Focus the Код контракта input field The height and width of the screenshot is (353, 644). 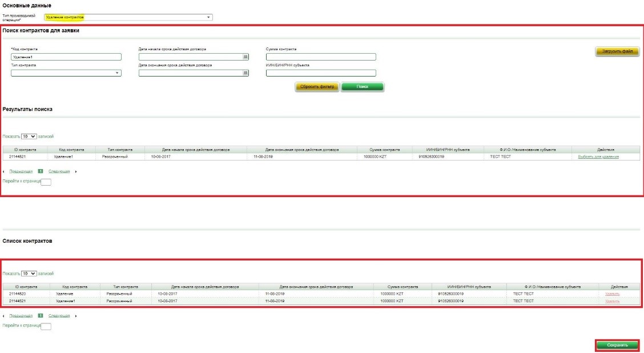[66, 57]
